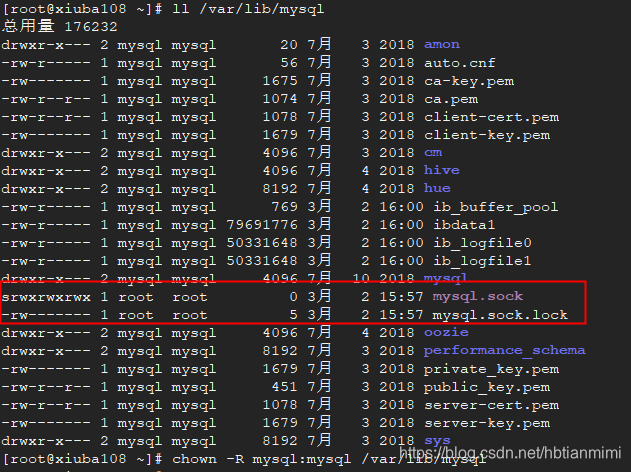Click the mysql.sock.lock file name

point(500,315)
